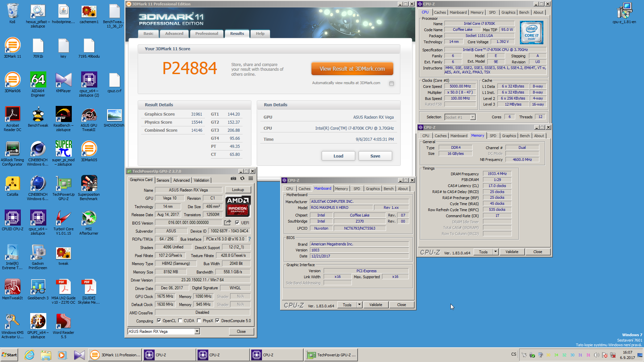Click Close button in GPU-Z
Viewport: 644px width, 362px height.
click(241, 331)
